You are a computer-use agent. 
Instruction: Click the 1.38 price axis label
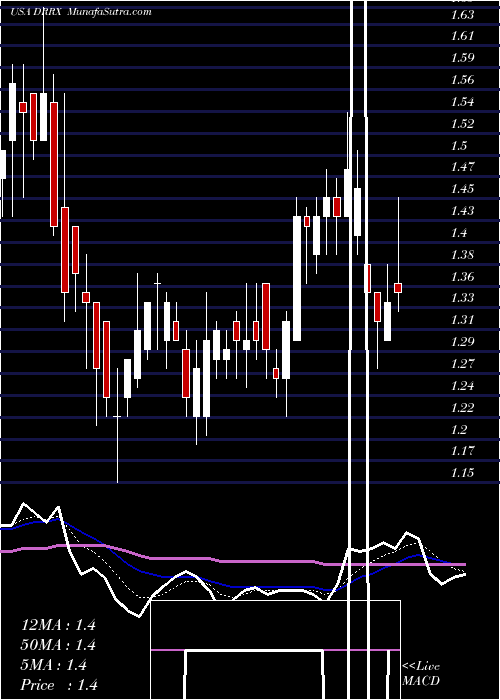coord(463,255)
